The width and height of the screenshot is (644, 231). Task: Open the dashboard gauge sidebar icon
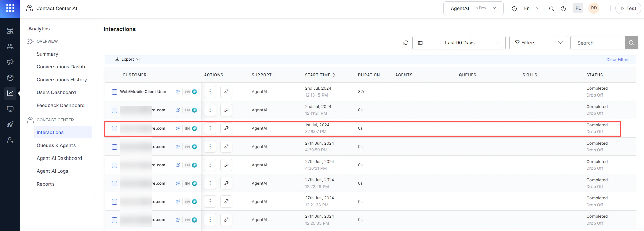(10, 78)
